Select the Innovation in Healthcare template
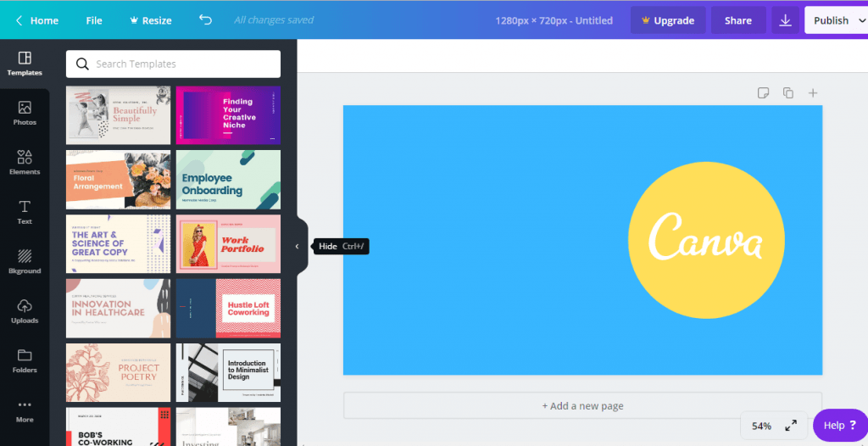 click(x=119, y=308)
